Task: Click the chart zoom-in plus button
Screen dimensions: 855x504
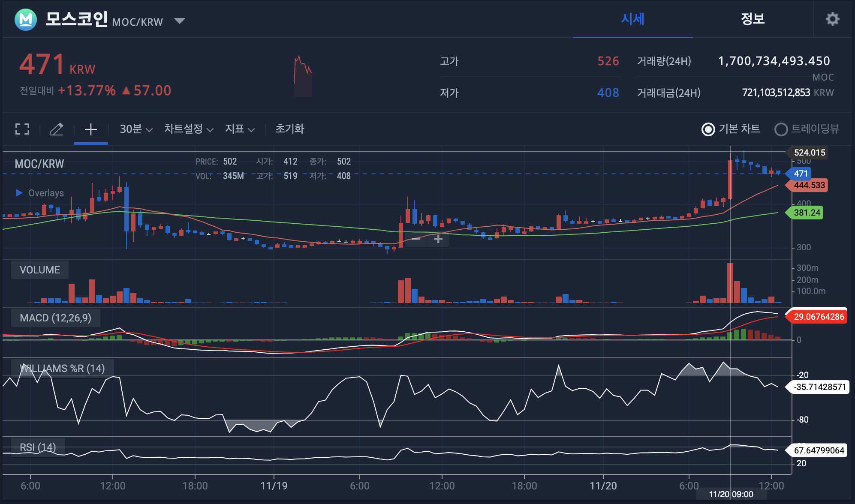Action: point(438,239)
